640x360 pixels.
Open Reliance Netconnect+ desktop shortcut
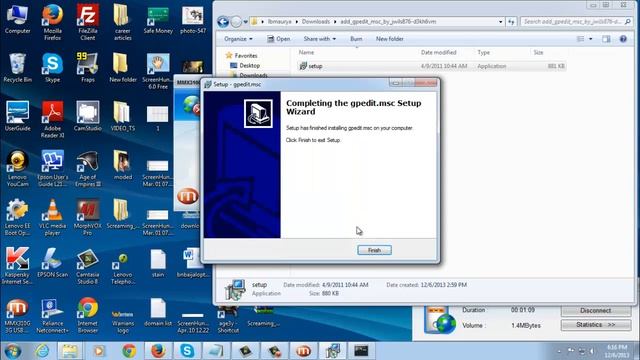tap(53, 316)
